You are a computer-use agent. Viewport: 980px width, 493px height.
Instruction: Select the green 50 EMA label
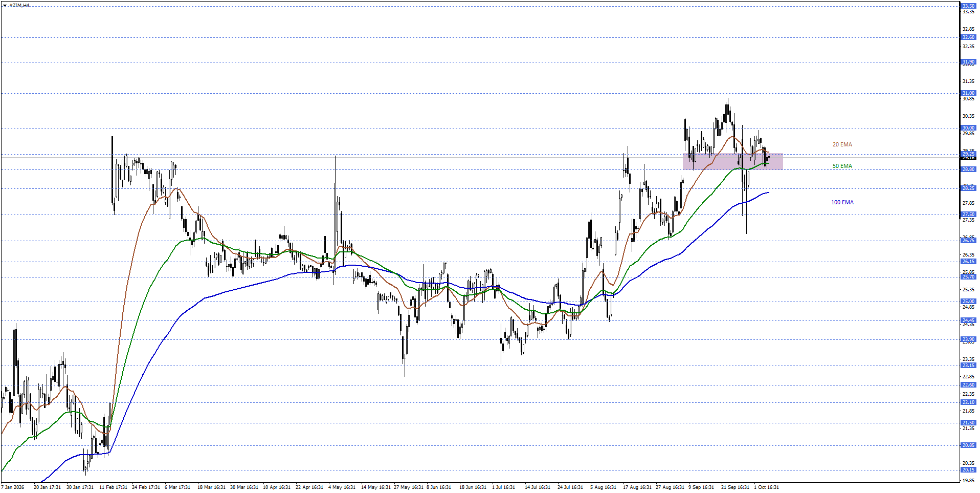[842, 166]
